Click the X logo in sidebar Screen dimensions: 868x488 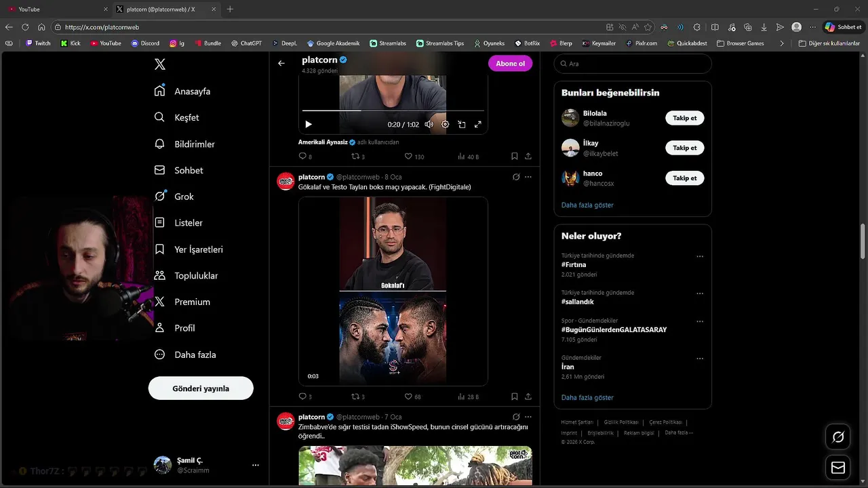point(160,64)
